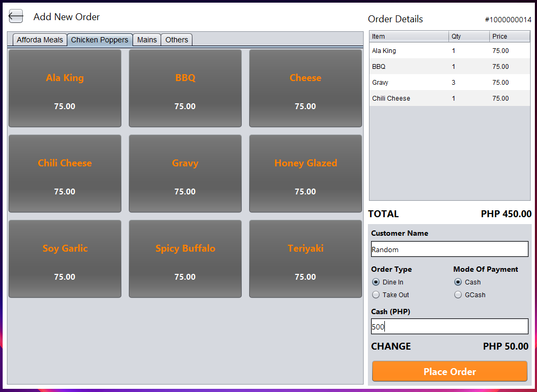Add Cheese flavor item
The height and width of the screenshot is (392, 537).
tap(305, 88)
